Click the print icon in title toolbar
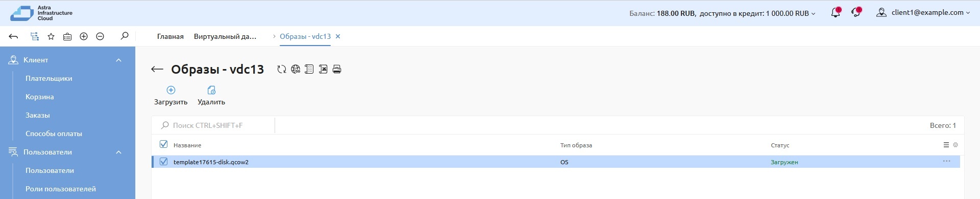The image size is (980, 199). coord(337,69)
